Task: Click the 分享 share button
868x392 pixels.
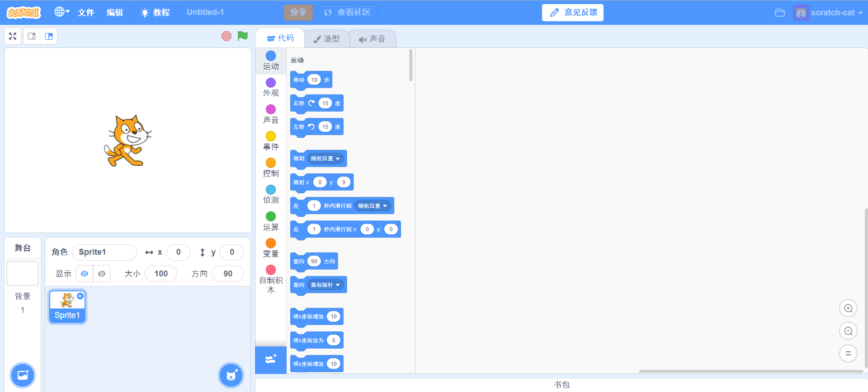Action: (298, 12)
